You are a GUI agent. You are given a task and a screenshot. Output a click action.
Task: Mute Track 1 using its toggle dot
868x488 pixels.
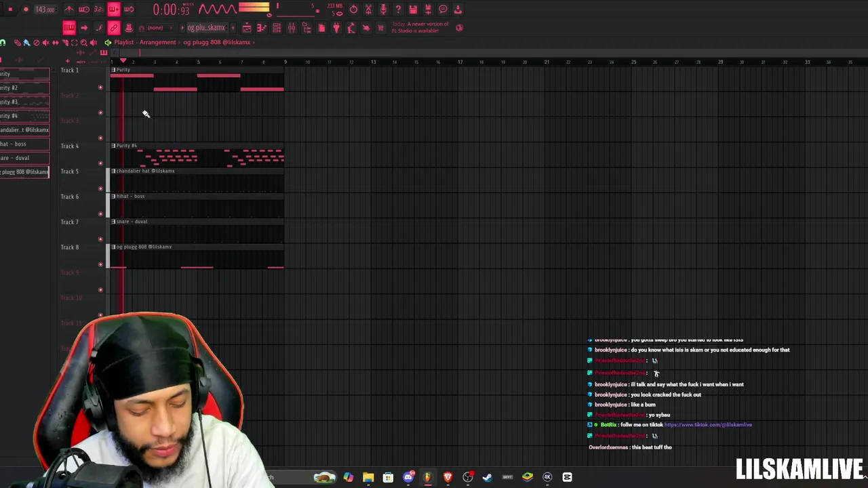pyautogui.click(x=100, y=87)
